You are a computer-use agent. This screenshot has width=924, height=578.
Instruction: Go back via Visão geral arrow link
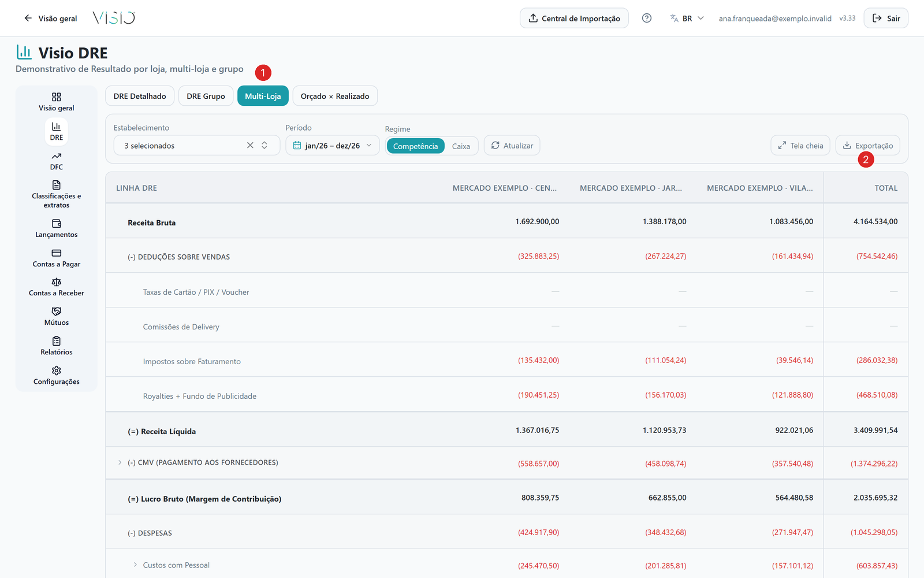click(x=50, y=18)
